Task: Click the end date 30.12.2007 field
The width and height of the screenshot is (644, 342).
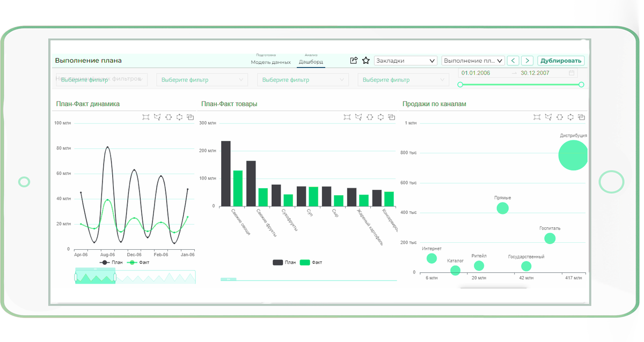Action: tap(535, 73)
